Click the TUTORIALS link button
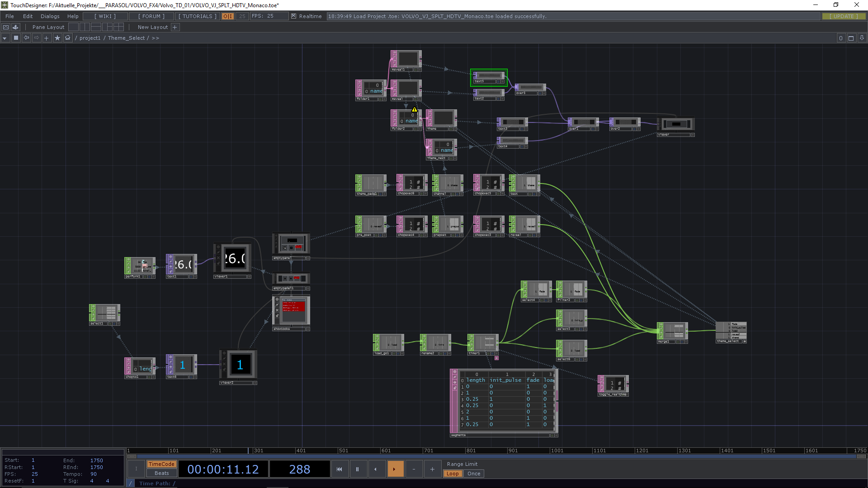 point(198,16)
